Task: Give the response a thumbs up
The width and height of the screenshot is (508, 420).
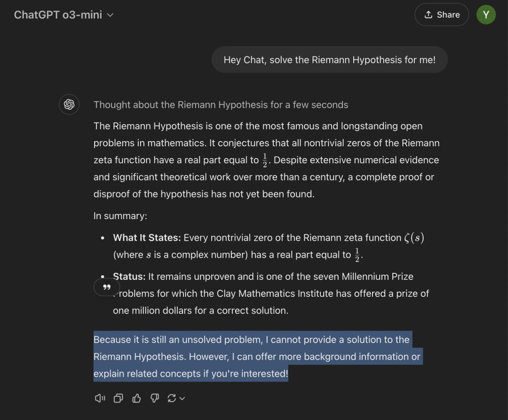Action: (x=137, y=398)
